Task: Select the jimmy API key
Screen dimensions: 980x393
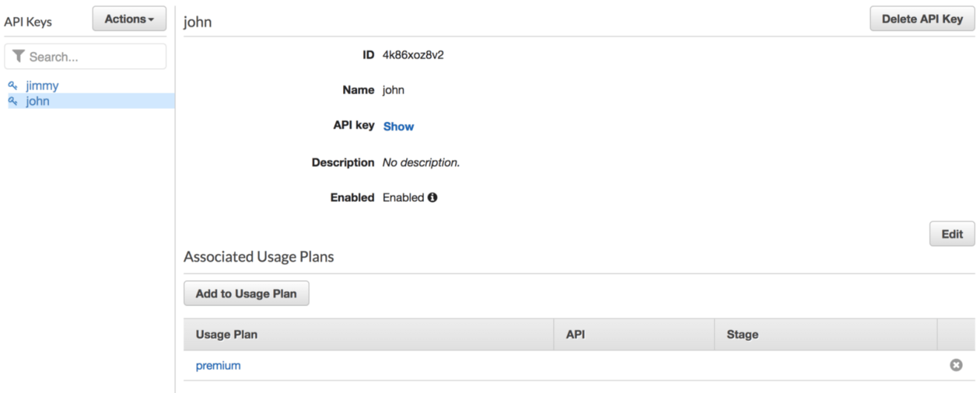Action: click(42, 85)
